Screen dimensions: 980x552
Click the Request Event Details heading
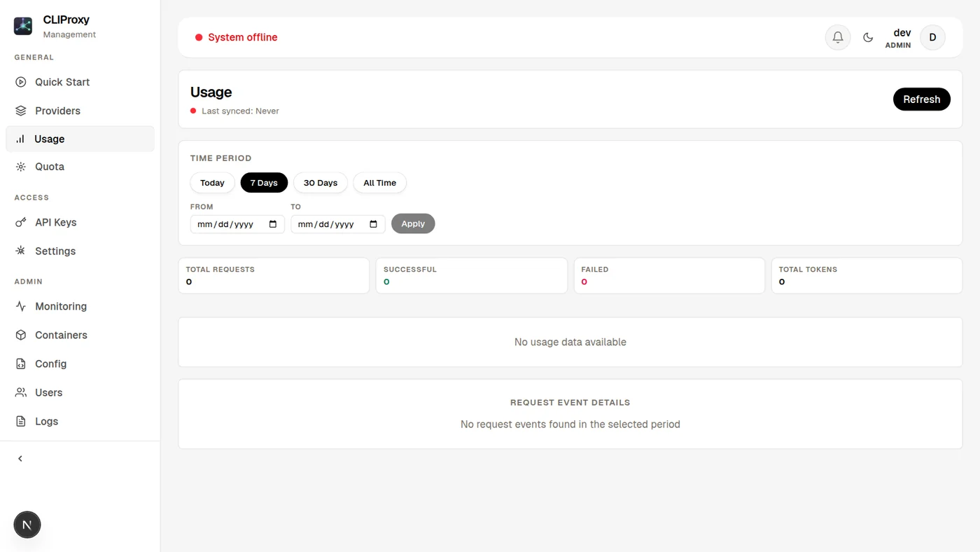570,403
